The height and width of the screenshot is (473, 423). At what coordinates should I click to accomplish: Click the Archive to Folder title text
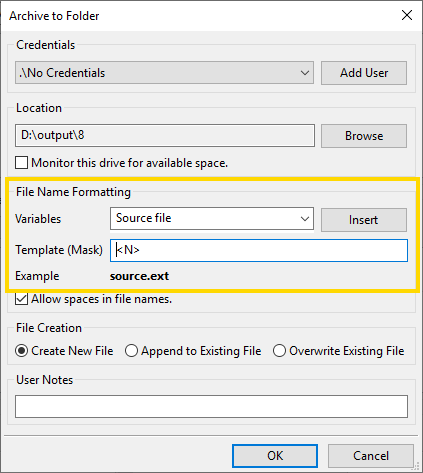pyautogui.click(x=54, y=16)
